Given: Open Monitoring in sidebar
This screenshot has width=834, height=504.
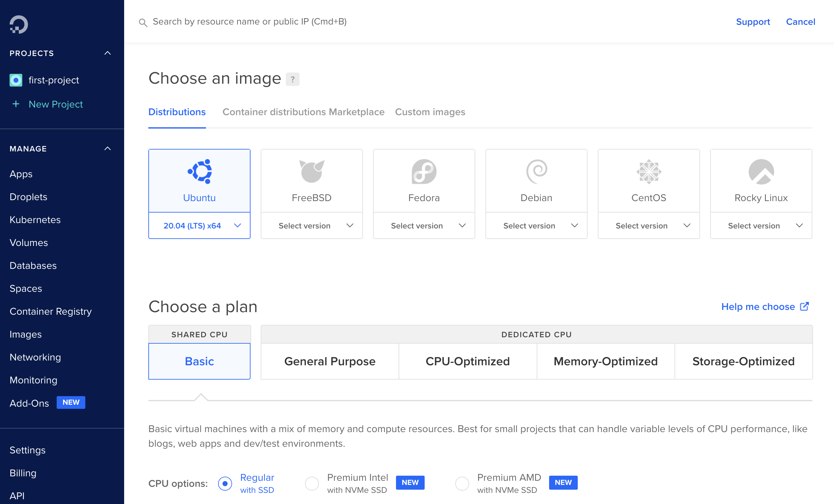Looking at the screenshot, I should (33, 380).
